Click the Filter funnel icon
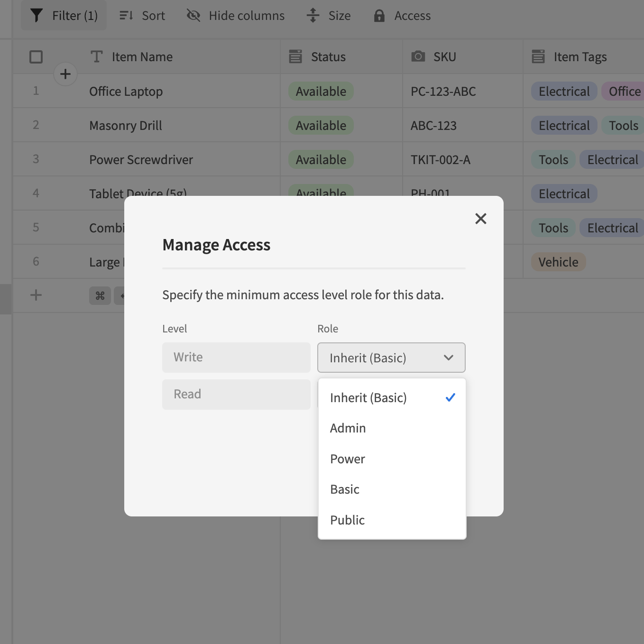Screen dimensions: 644x644 click(x=37, y=16)
